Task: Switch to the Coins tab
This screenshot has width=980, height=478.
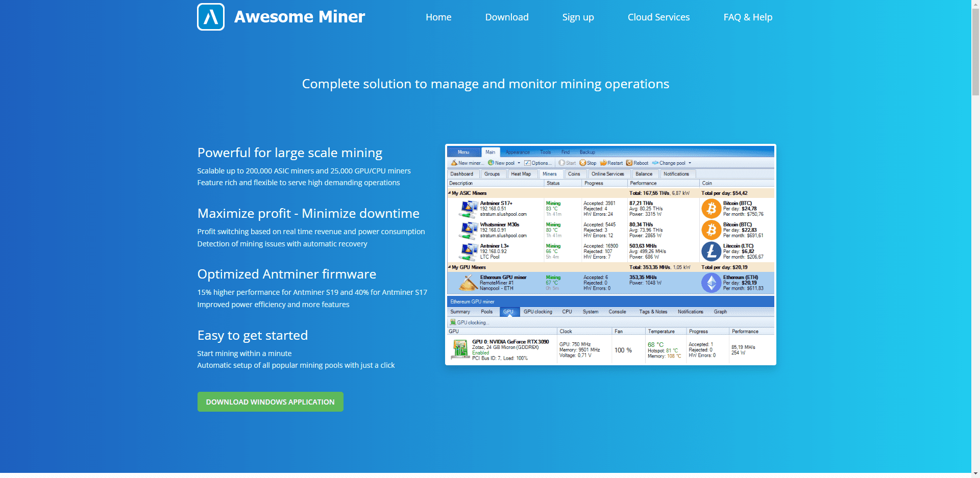Action: [x=574, y=174]
